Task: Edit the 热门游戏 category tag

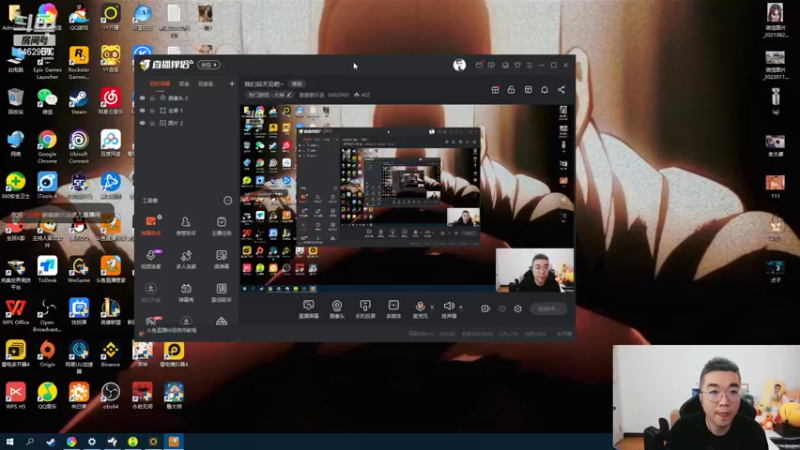Action: coord(270,95)
